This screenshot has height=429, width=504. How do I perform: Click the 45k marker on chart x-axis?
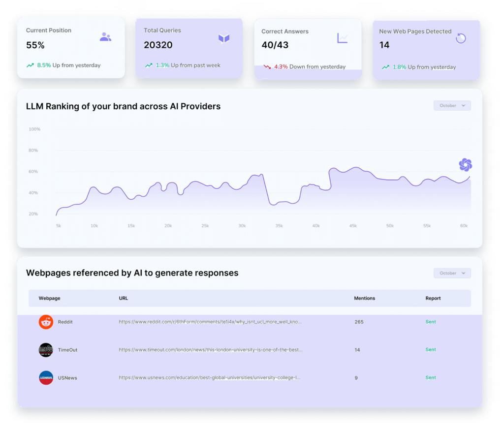(353, 226)
